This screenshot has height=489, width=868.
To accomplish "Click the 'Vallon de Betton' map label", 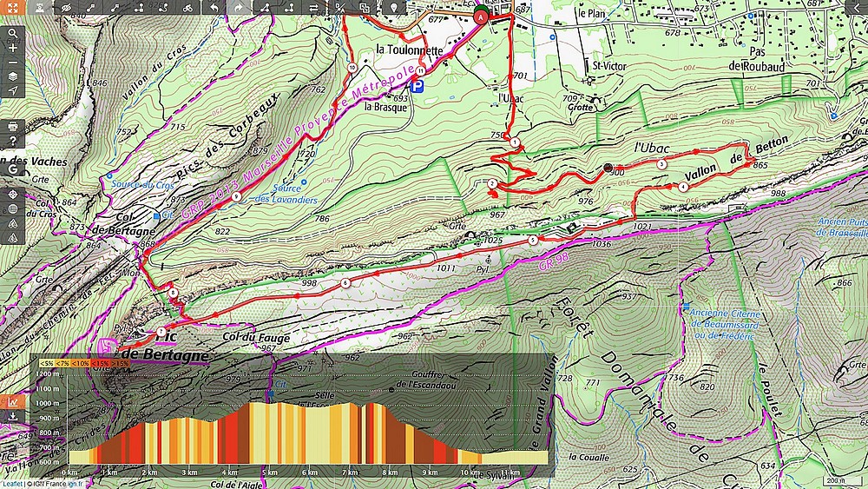I will [x=736, y=158].
